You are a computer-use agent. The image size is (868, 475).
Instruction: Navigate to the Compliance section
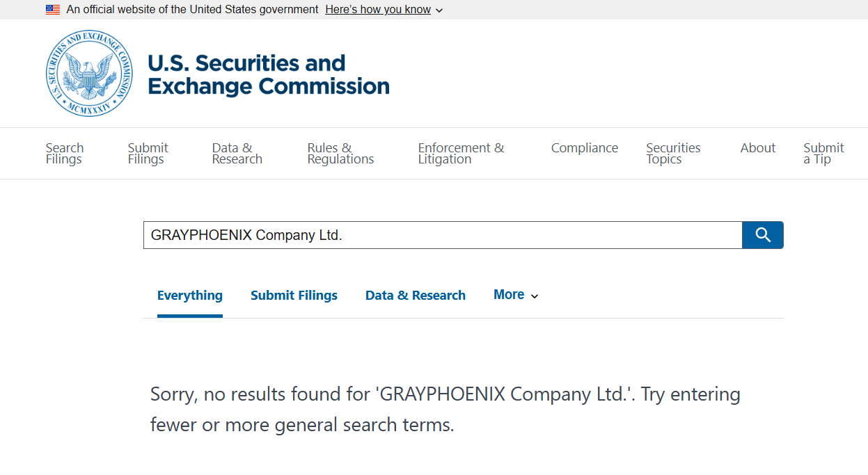[585, 147]
